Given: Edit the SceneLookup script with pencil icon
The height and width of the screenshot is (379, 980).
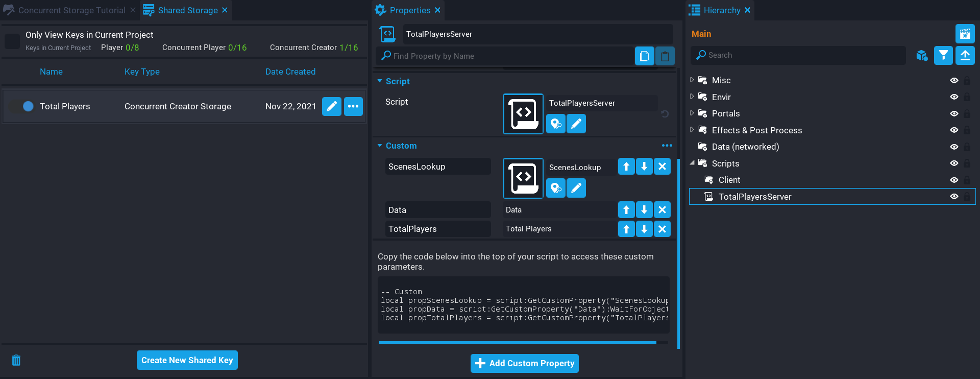Looking at the screenshot, I should click(x=576, y=188).
